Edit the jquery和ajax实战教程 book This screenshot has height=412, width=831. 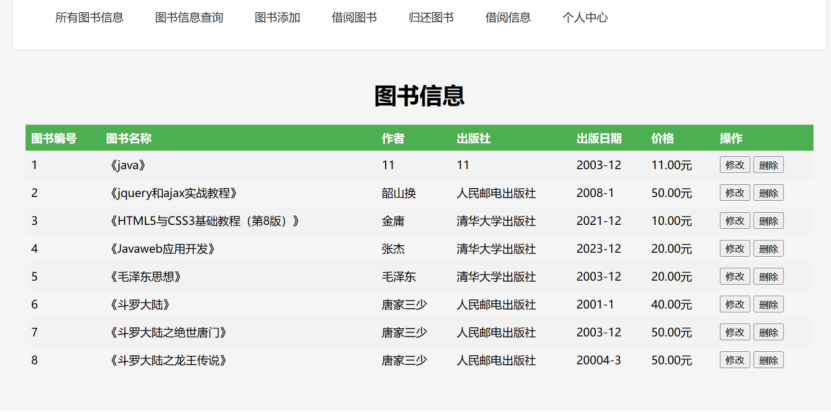(735, 193)
